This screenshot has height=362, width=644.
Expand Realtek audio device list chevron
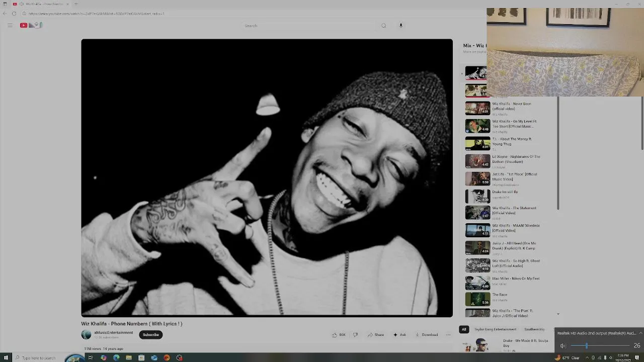pos(640,333)
